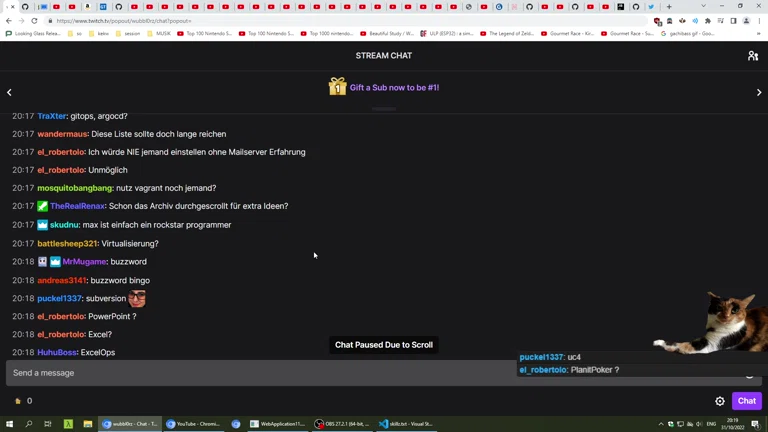This screenshot has height=432, width=768.
Task: Click TheRealRenax's green badge
Action: pyautogui.click(x=43, y=206)
